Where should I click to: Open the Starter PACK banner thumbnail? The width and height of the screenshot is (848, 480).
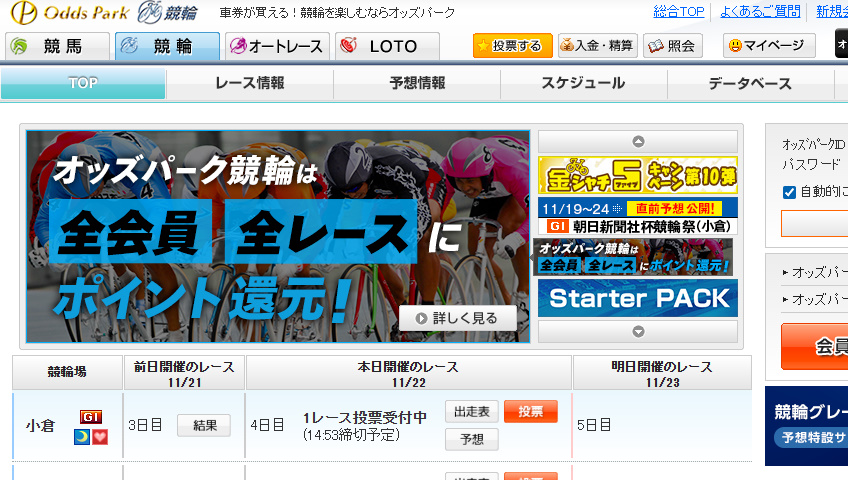point(637,298)
